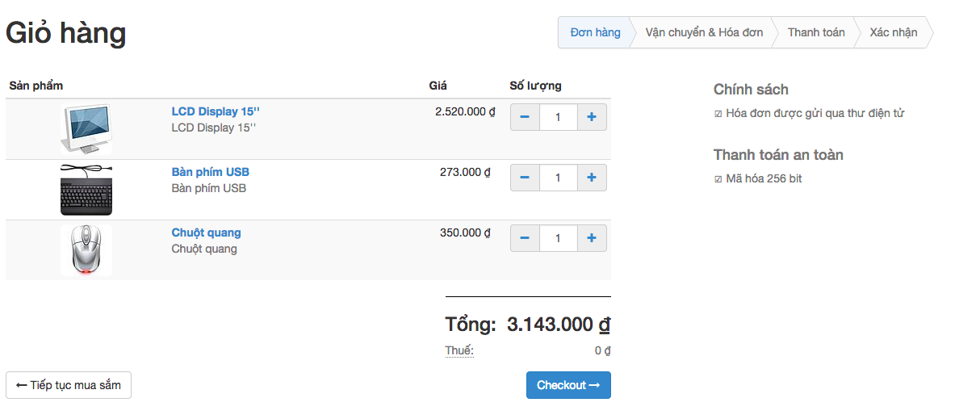
Task: Go to Vận chuyển & Hóa đơn step
Action: [704, 32]
